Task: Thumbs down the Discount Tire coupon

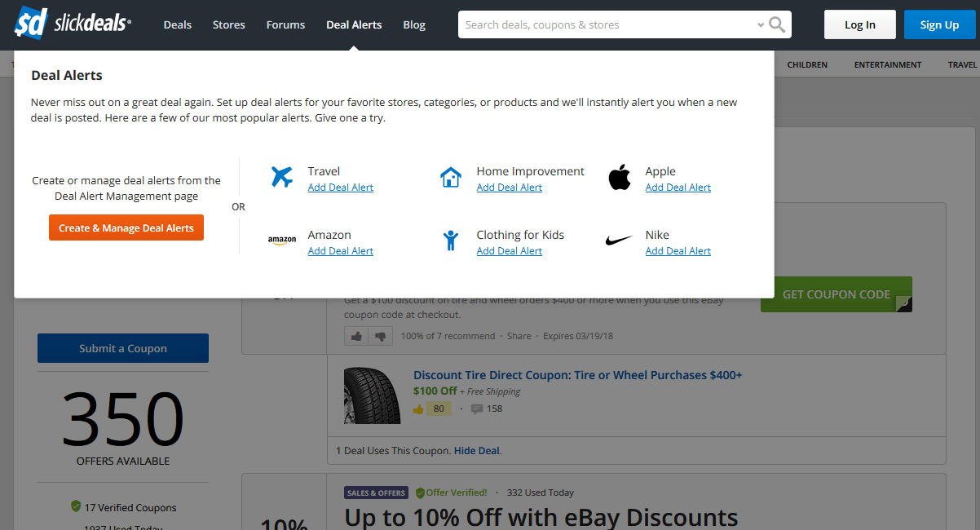Action: coord(379,336)
